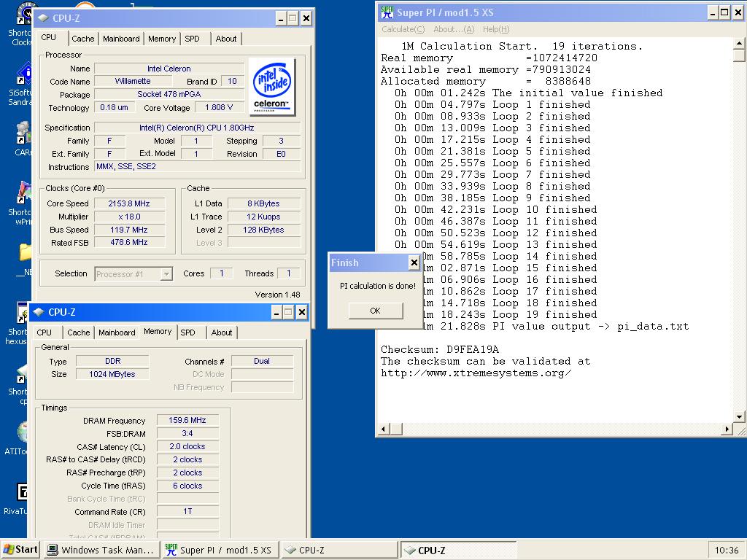Select the first CPU-Z taskbar button
Viewport: 747px width, 560px height.
(338, 550)
